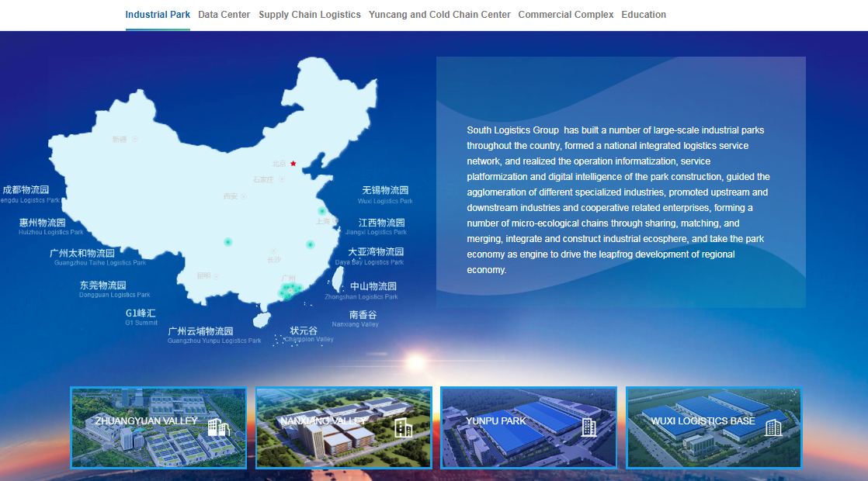Click the teal map marker above Shanghai
Viewport: 868px width, 481px height.
(x=322, y=211)
